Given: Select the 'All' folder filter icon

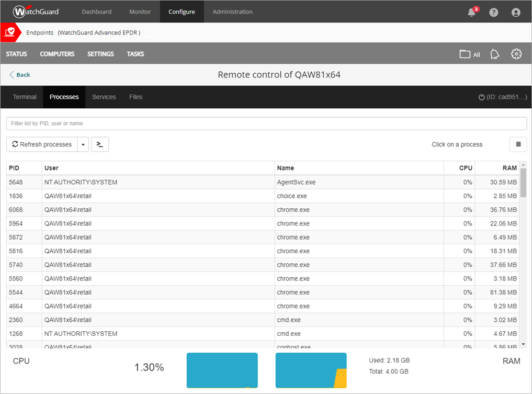Looking at the screenshot, I should tap(469, 54).
